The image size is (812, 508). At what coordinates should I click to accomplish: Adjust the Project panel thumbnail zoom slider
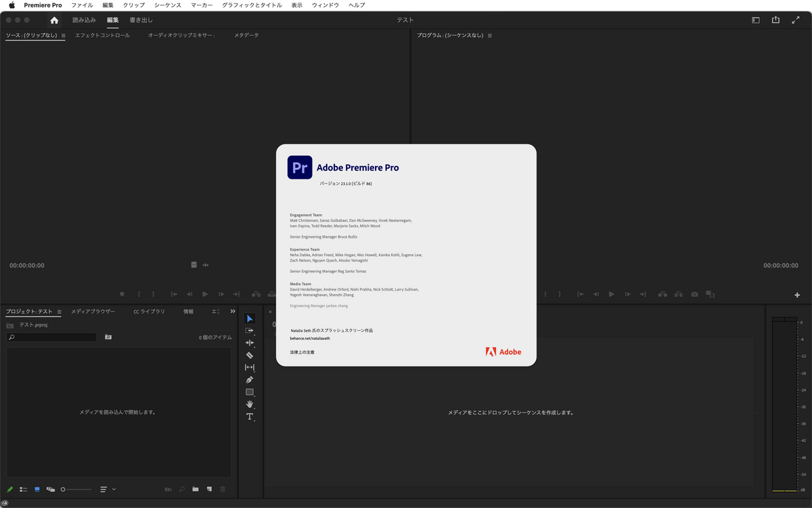point(76,489)
